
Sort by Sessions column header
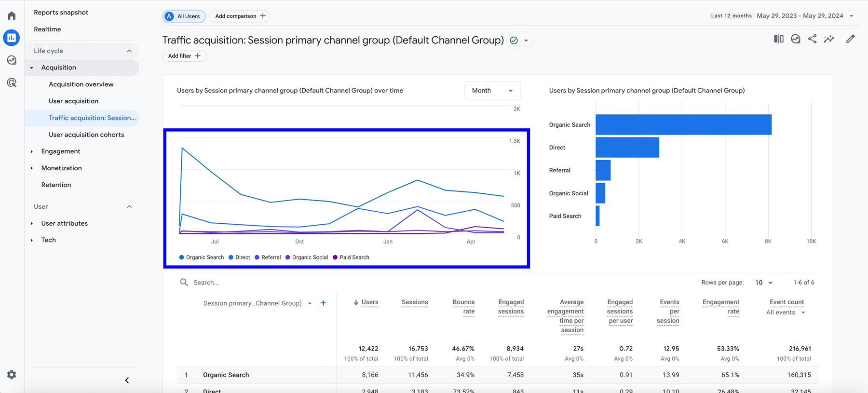click(x=415, y=302)
